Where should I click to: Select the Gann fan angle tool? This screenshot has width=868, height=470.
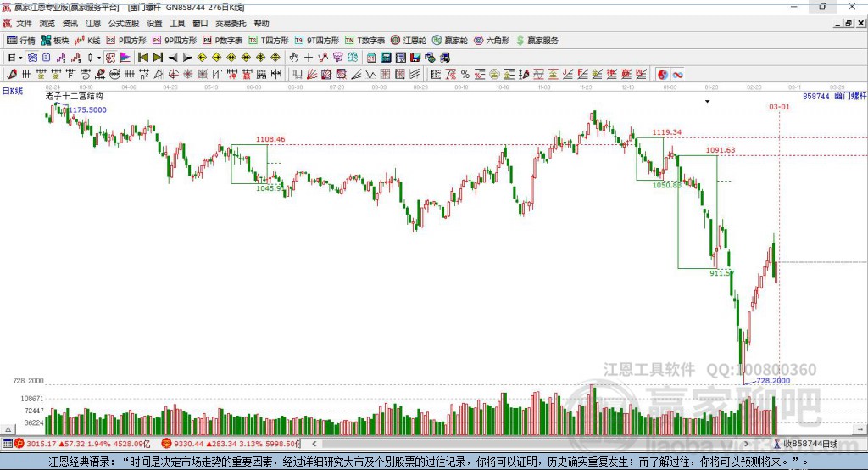pyautogui.click(x=312, y=74)
